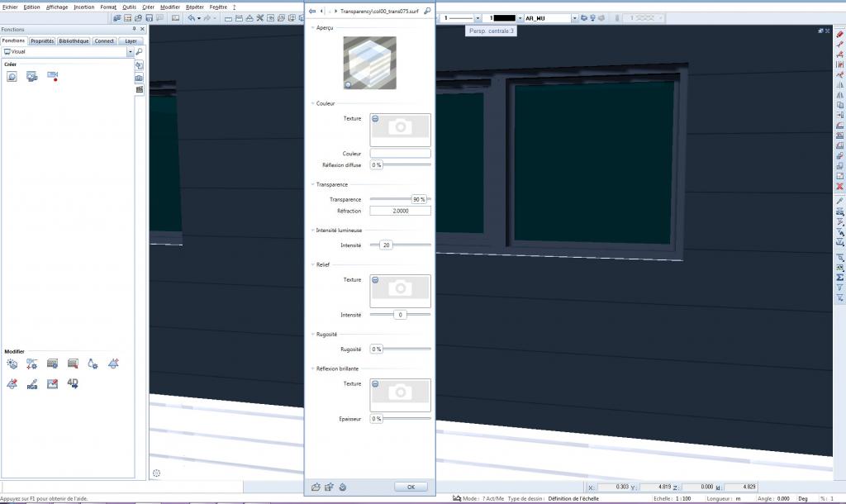This screenshot has width=846, height=504.
Task: Click the Undo arrow in the toolbar
Action: [x=192, y=18]
